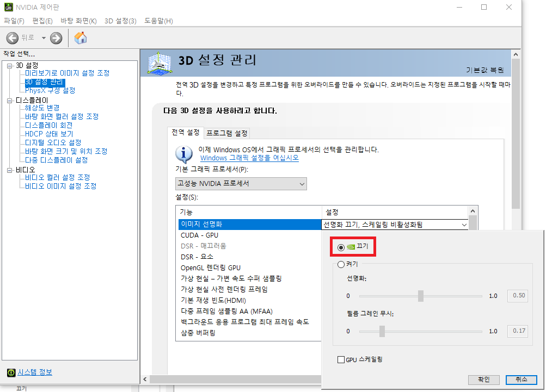Select PhysX 구성 설정 in tree
This screenshot has width=546, height=392.
(50, 90)
